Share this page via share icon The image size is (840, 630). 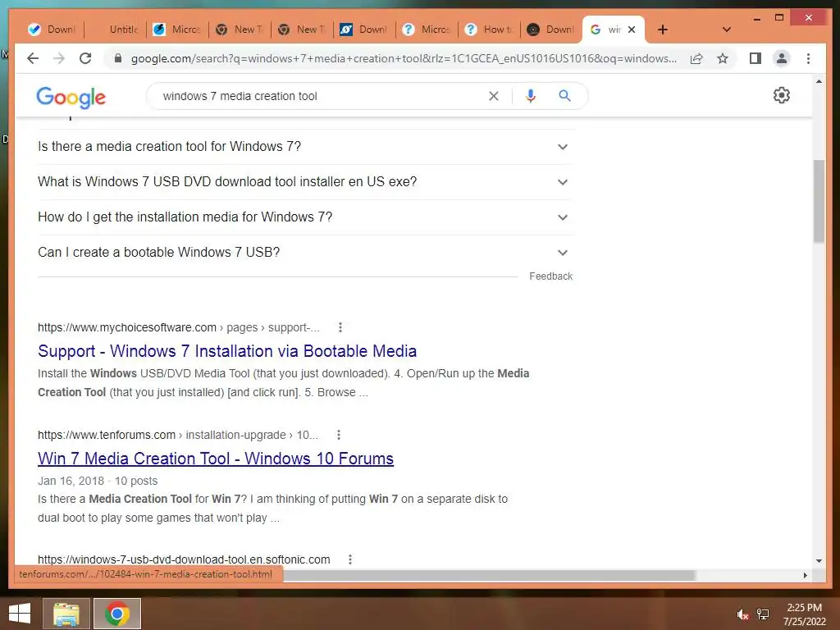[696, 58]
